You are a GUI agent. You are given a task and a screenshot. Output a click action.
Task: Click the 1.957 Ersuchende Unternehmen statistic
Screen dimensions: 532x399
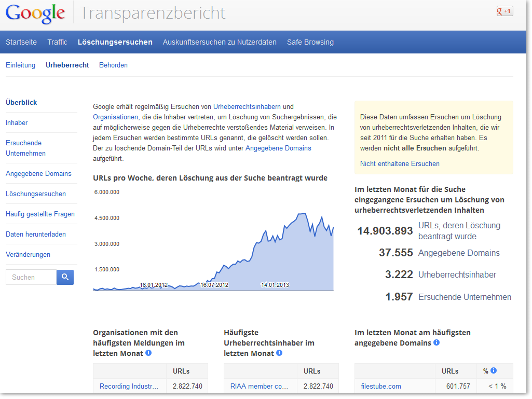click(399, 297)
